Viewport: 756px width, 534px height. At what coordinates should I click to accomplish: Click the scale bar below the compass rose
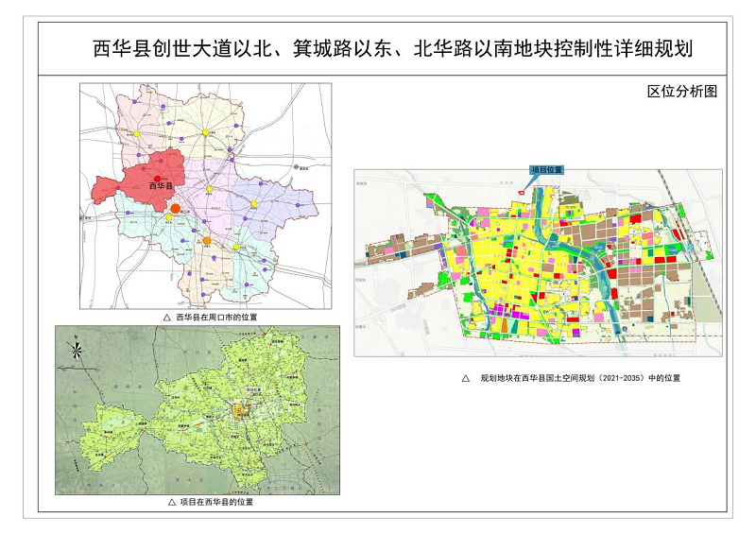pos(77,370)
